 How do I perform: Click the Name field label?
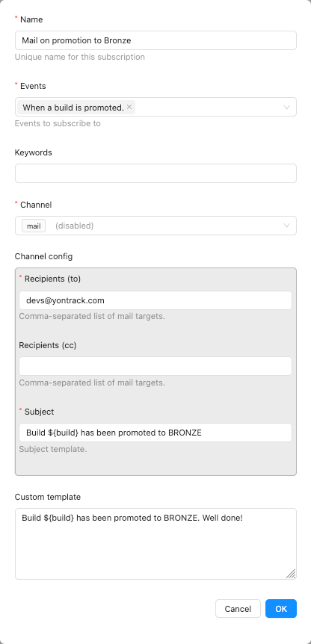click(31, 19)
